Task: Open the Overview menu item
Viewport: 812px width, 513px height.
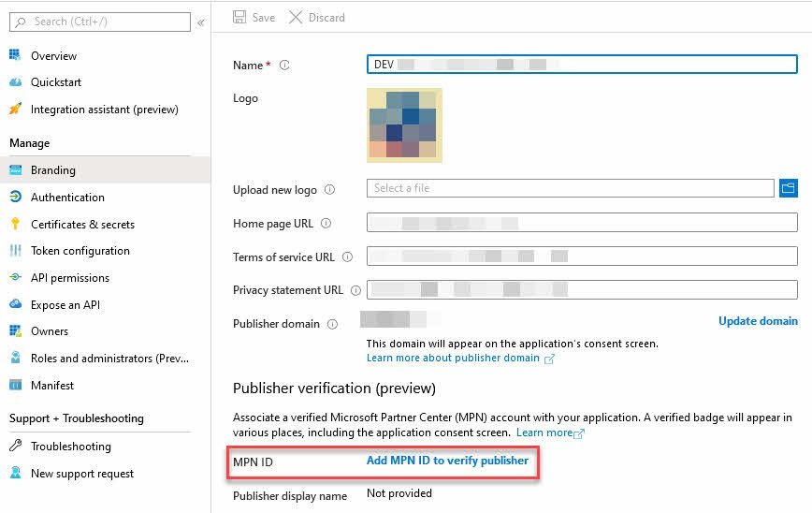Action: [x=53, y=55]
